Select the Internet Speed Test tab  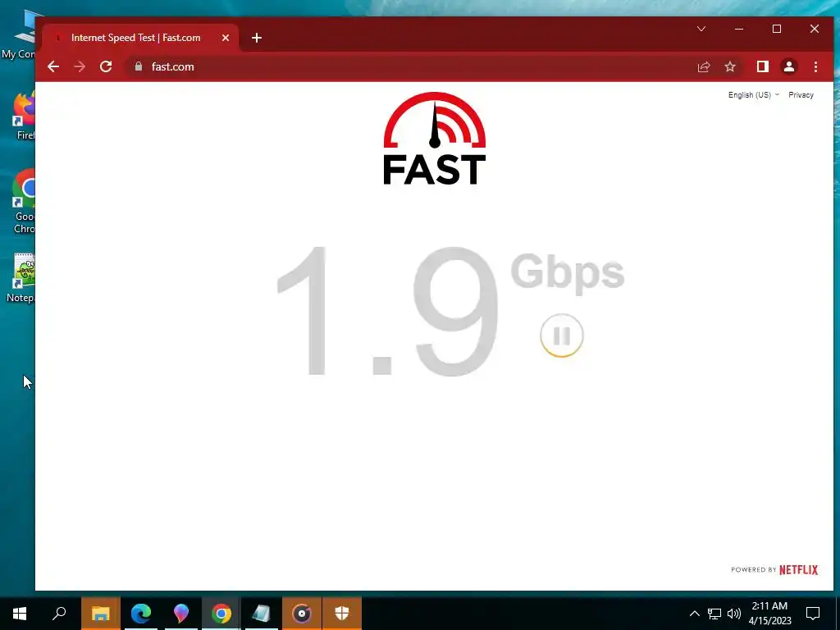pyautogui.click(x=135, y=38)
